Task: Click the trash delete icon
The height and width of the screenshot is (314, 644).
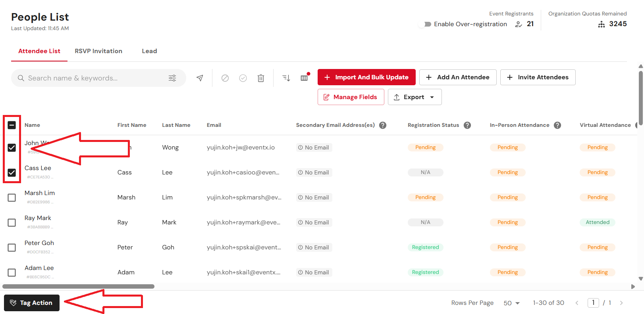Action: [261, 78]
